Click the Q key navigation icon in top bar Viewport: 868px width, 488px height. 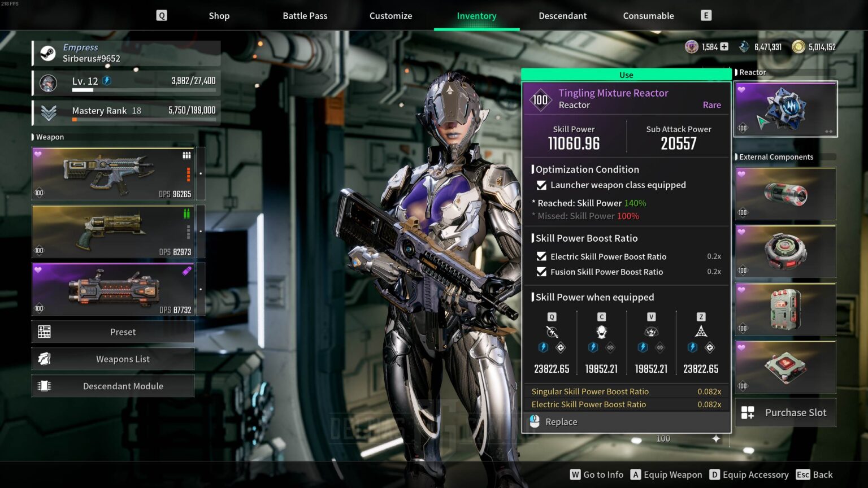(162, 15)
